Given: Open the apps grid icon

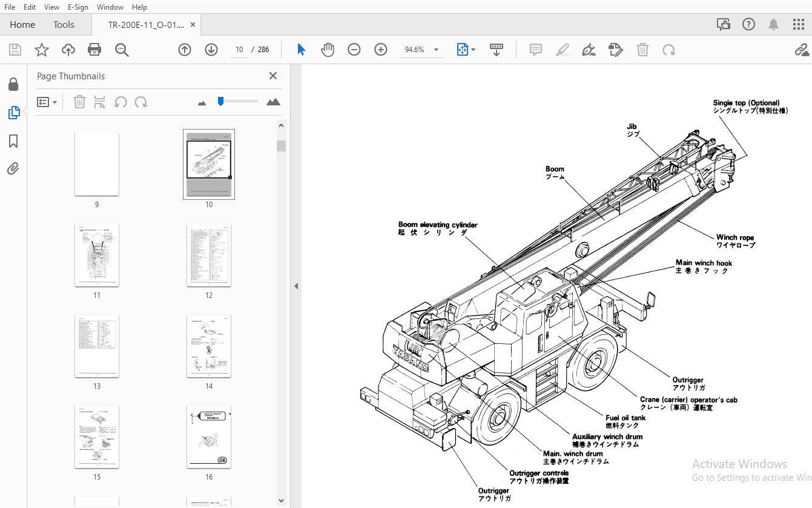Looking at the screenshot, I should click(799, 24).
